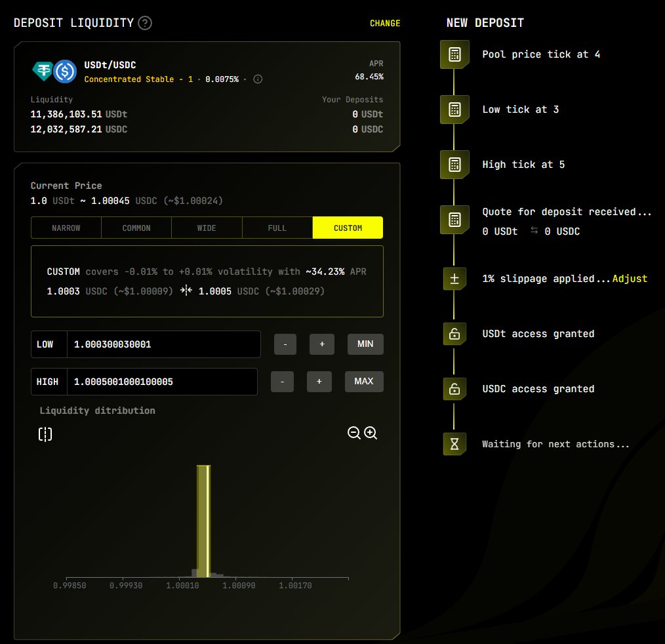Click the center-range bracket icon above chart
The image size is (665, 644).
45,434
